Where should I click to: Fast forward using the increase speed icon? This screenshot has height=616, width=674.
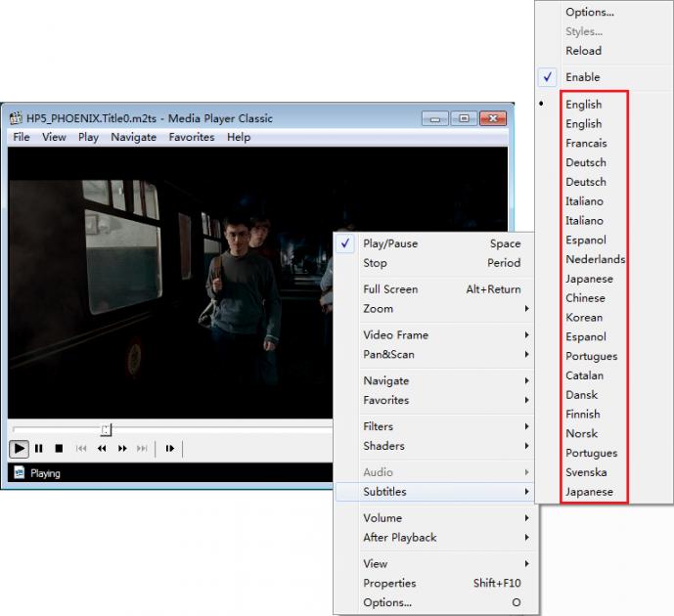point(122,449)
